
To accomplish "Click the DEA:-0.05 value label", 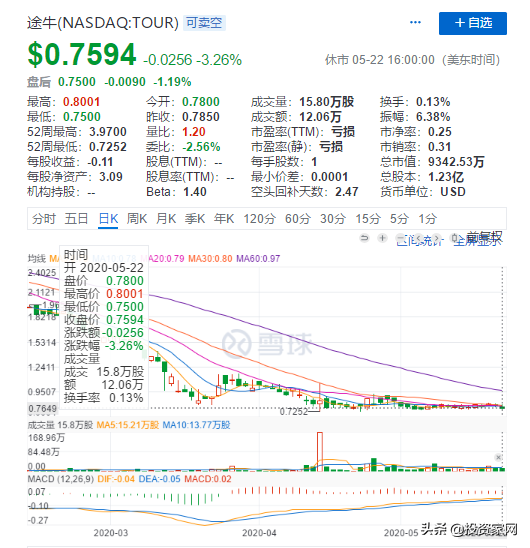I will pos(159,479).
